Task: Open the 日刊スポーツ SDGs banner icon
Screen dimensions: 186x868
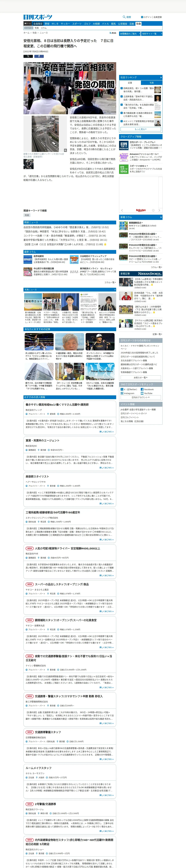Action: 124,169
